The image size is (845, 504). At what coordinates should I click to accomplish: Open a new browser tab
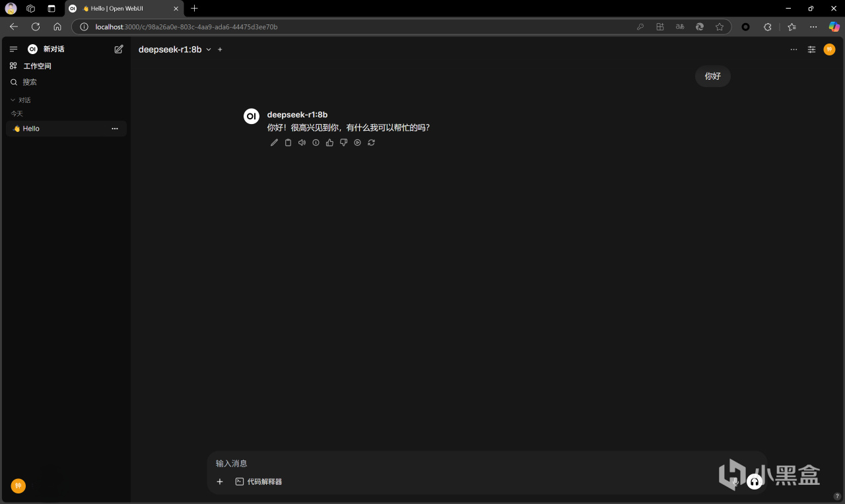pos(194,9)
